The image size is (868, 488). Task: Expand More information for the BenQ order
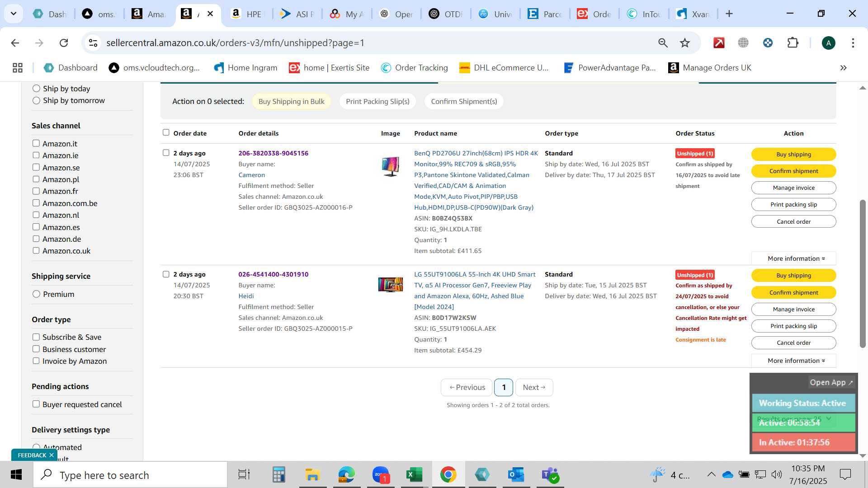793,258
